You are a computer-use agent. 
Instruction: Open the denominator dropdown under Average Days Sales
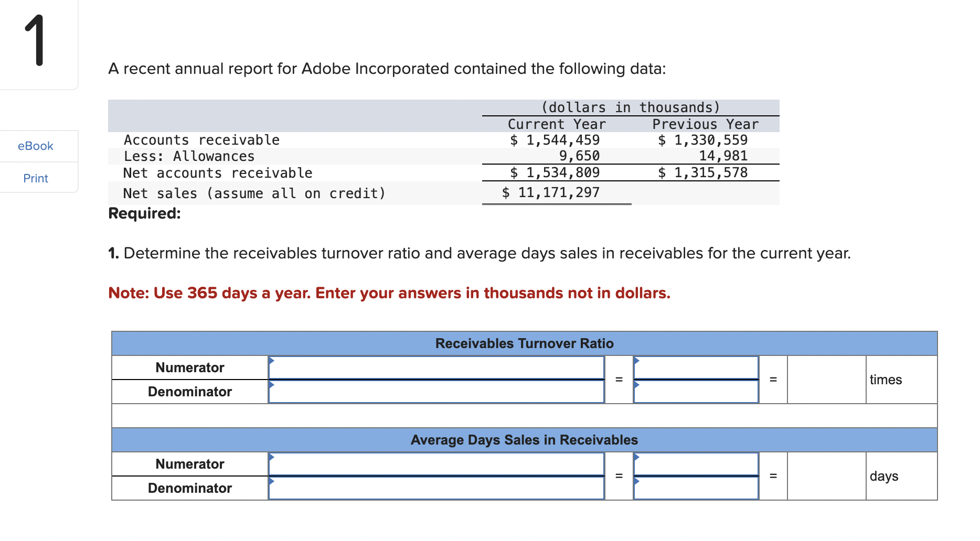tap(272, 482)
